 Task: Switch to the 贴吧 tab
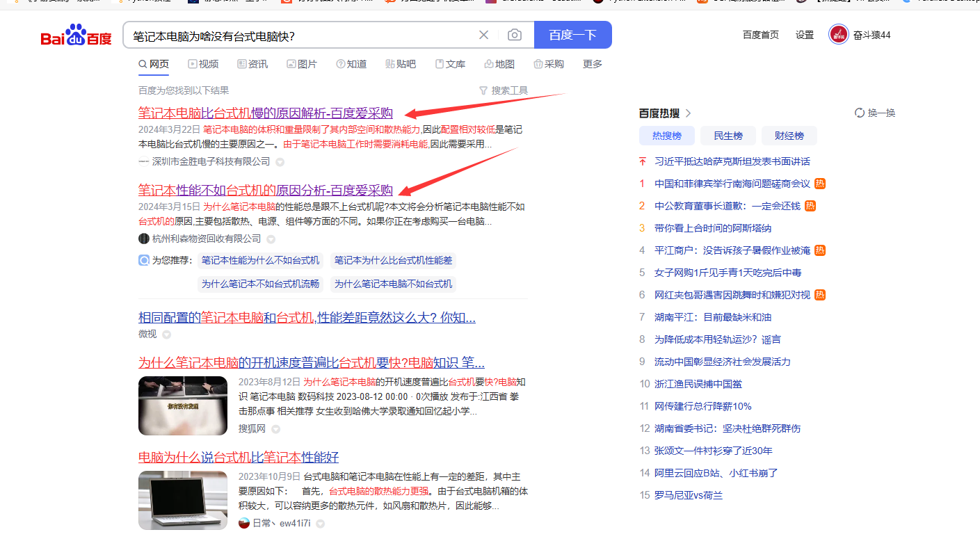(x=401, y=64)
